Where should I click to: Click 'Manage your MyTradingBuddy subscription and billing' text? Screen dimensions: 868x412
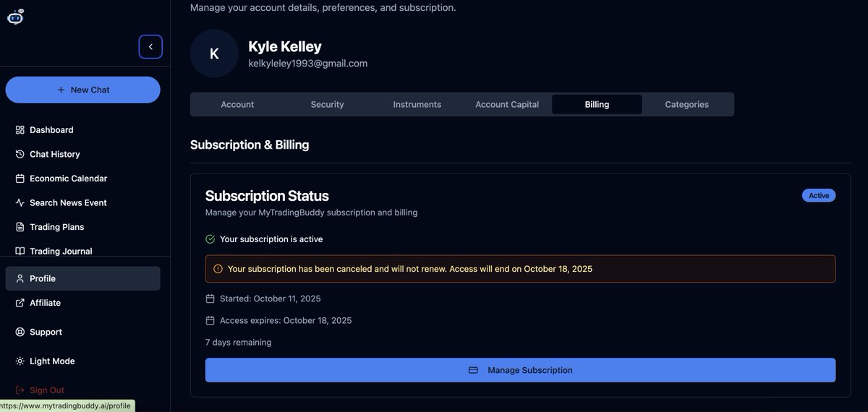pyautogui.click(x=312, y=213)
